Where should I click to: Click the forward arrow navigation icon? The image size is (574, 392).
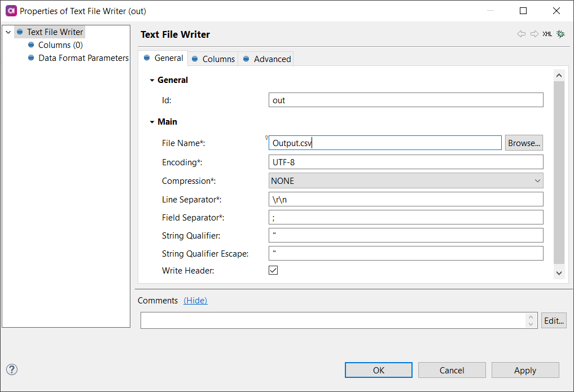coord(534,34)
